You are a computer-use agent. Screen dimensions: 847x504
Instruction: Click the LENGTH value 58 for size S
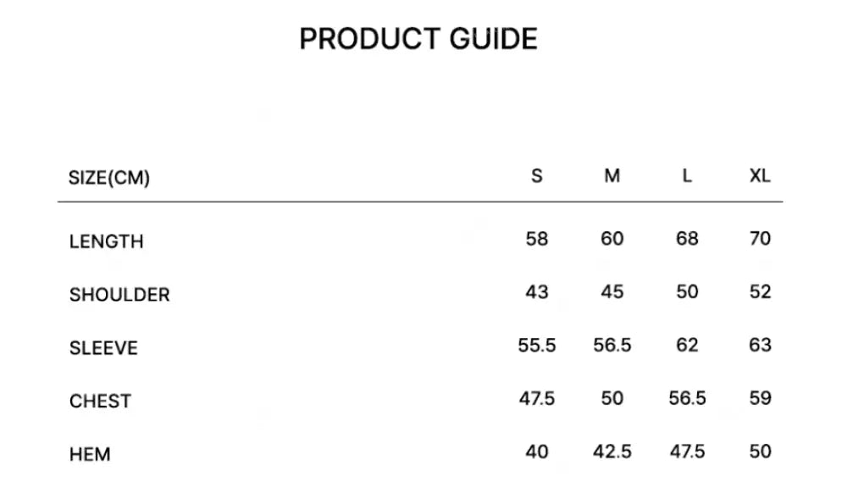(536, 239)
